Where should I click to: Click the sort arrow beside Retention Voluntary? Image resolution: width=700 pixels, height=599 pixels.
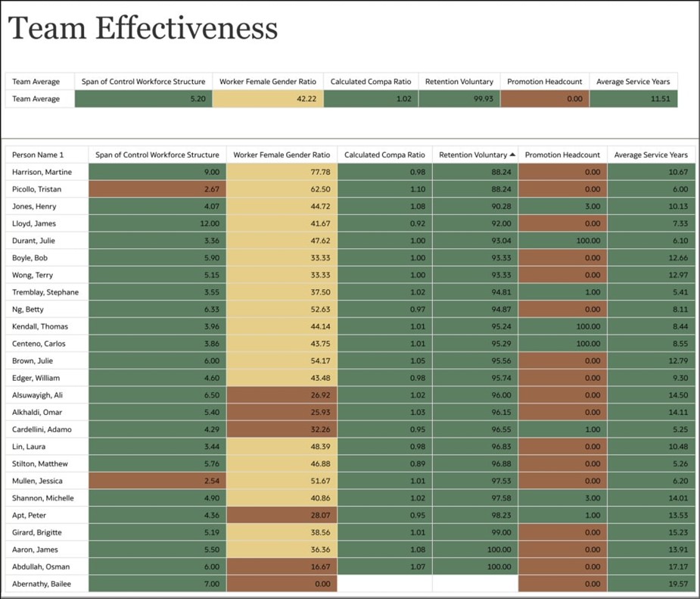pyautogui.click(x=513, y=154)
